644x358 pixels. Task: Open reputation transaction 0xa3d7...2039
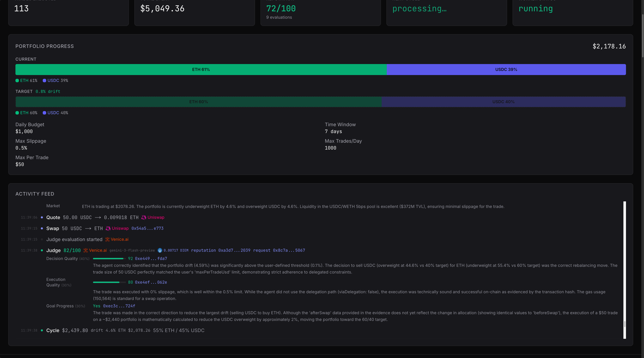click(x=234, y=250)
